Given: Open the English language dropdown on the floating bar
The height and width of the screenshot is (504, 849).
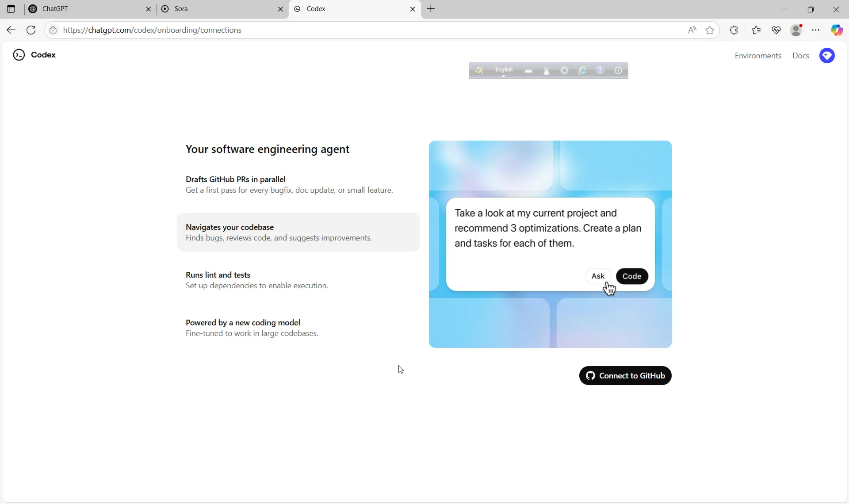Looking at the screenshot, I should click(504, 71).
